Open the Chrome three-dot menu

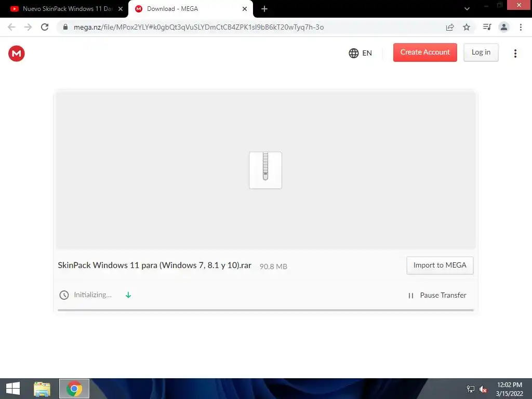521,27
